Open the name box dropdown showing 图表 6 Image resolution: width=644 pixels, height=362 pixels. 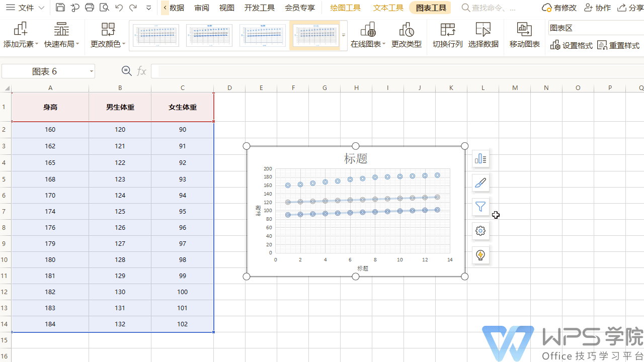click(92, 71)
